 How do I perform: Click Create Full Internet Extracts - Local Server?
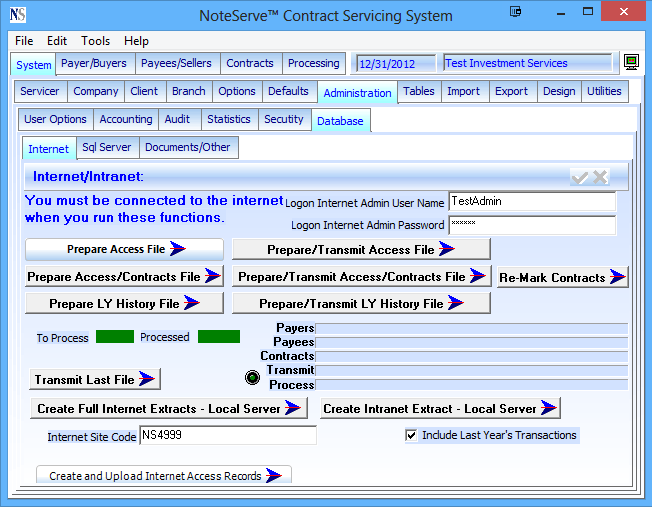(169, 408)
